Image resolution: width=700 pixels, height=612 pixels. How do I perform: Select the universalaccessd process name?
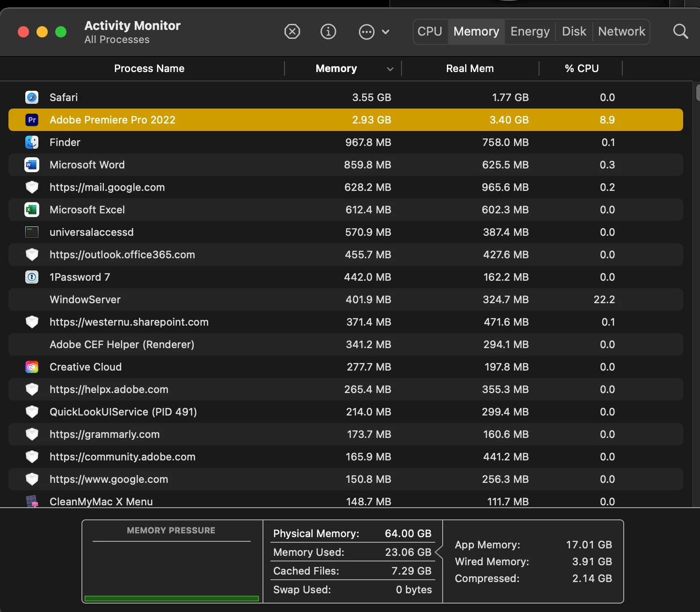(92, 232)
